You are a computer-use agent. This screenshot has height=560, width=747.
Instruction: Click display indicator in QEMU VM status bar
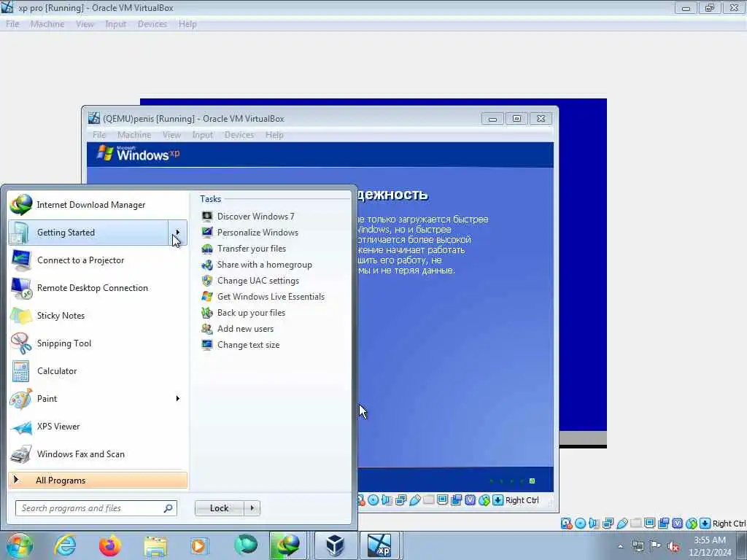coord(442,500)
